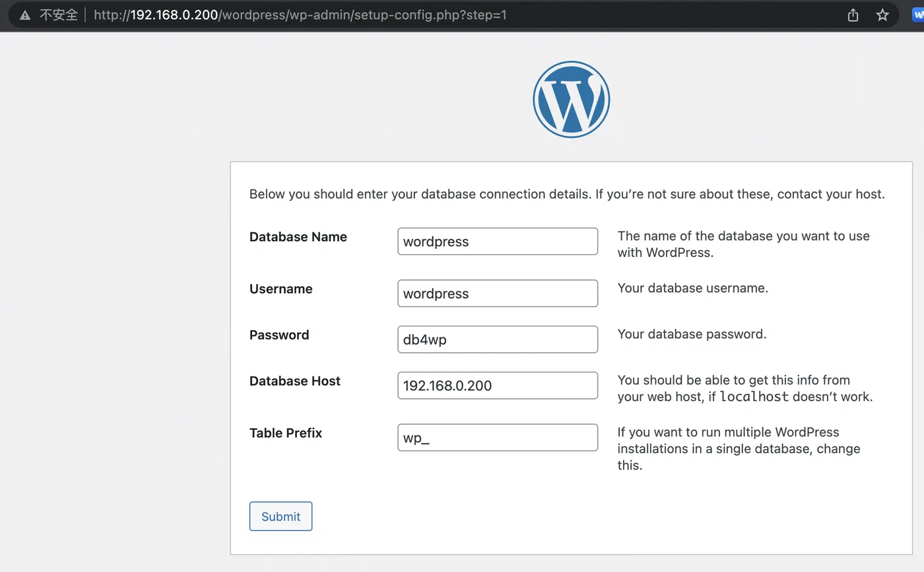Click the not-secure warning triangle icon

tap(25, 15)
